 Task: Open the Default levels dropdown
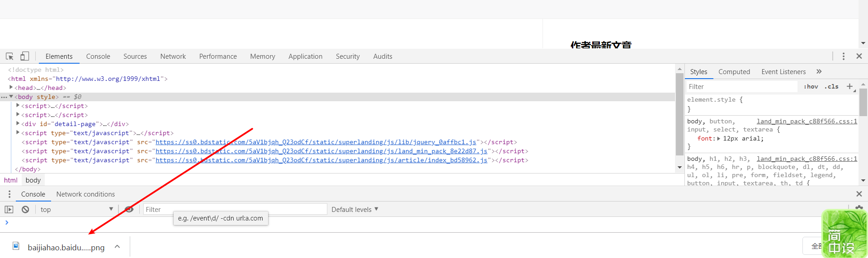(355, 209)
